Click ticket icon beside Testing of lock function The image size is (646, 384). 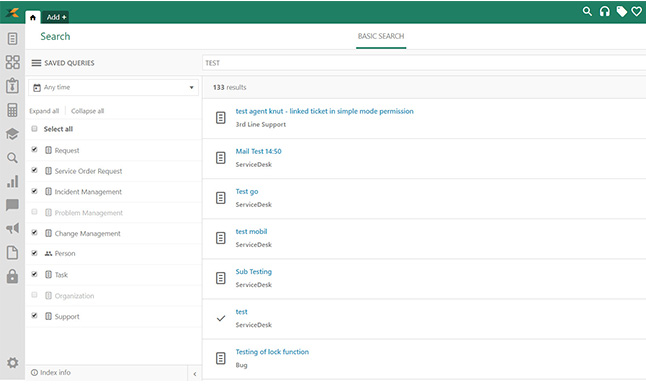[x=221, y=358]
